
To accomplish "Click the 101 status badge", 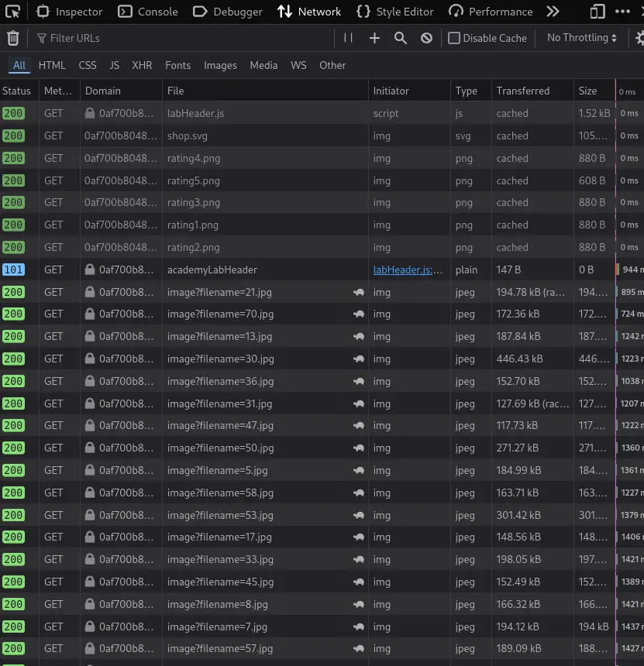I will point(14,269).
